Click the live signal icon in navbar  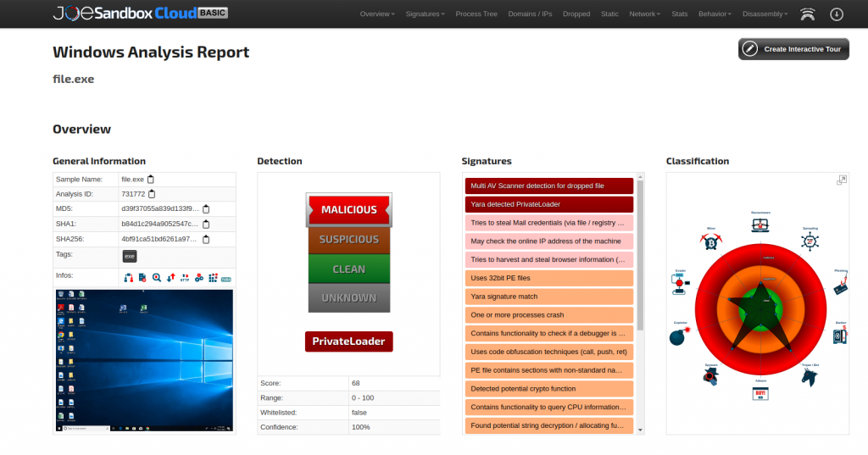[x=808, y=14]
